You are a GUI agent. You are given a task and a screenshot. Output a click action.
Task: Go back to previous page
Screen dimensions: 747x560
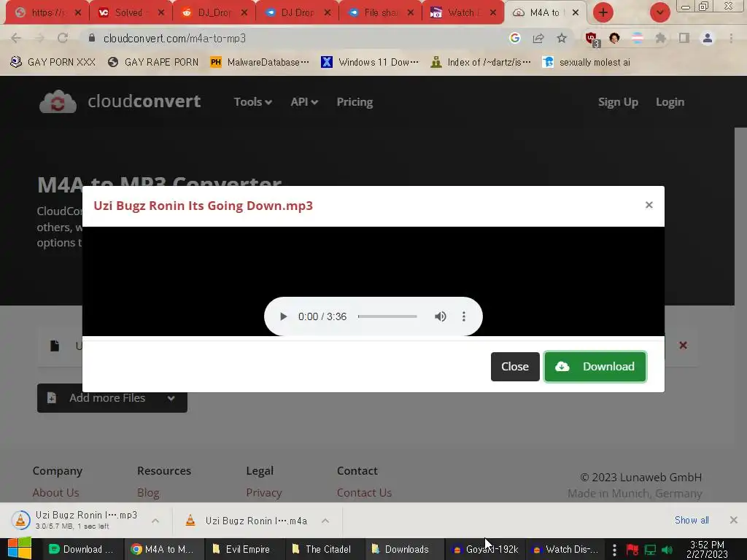[x=16, y=38]
